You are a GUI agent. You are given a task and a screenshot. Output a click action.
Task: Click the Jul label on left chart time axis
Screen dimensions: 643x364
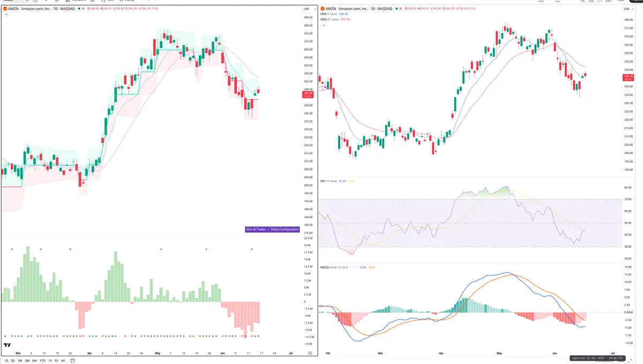point(290,353)
